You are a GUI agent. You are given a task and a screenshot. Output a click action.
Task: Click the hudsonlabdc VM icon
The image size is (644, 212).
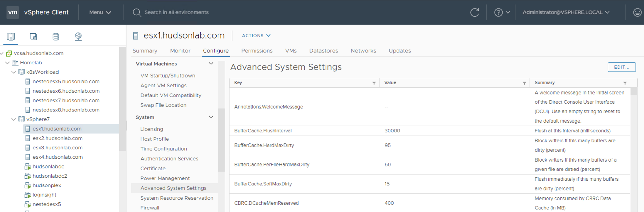click(x=27, y=167)
